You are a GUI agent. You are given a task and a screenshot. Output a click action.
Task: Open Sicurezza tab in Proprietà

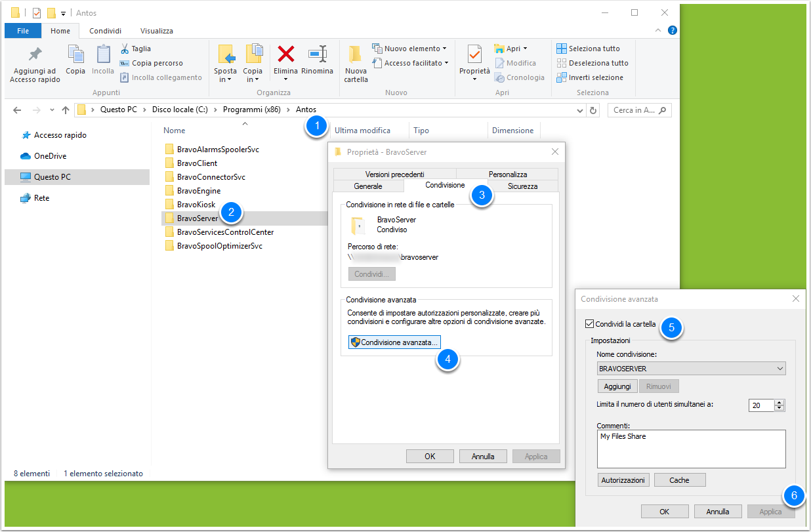522,186
